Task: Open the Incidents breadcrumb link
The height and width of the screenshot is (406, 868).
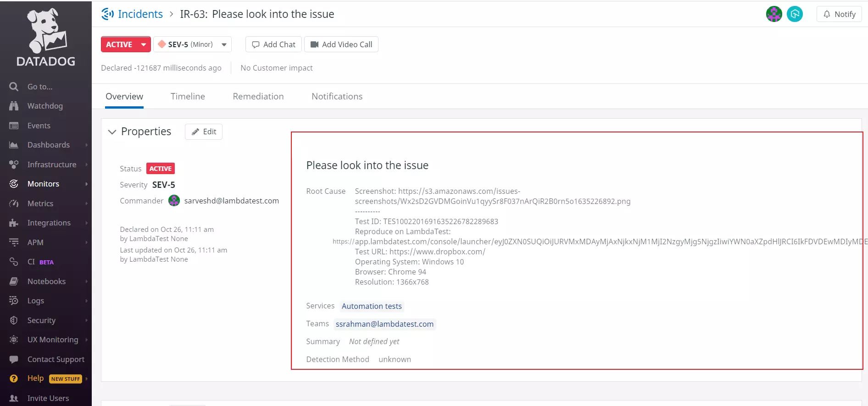Action: point(140,14)
